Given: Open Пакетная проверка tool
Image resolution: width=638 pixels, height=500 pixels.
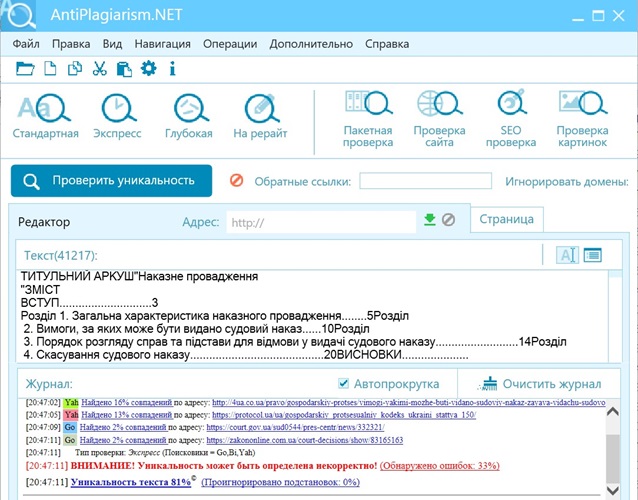Looking at the screenshot, I should tap(368, 119).
